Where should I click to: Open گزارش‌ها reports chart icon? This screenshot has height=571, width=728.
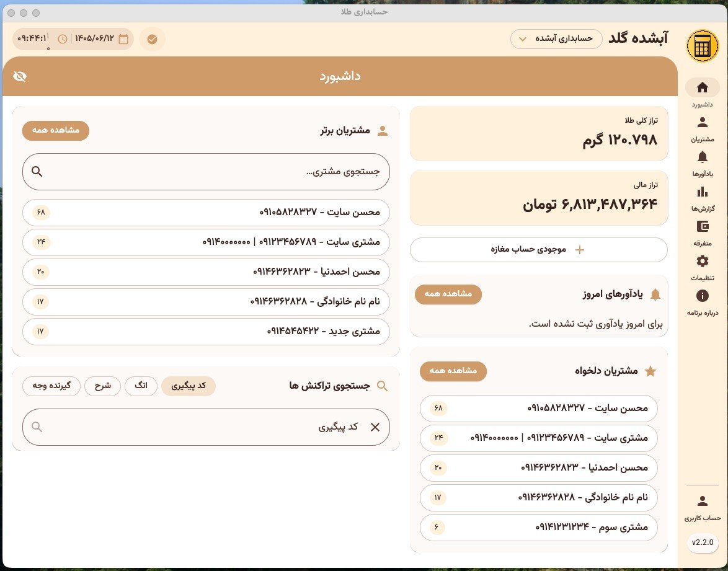tap(703, 192)
